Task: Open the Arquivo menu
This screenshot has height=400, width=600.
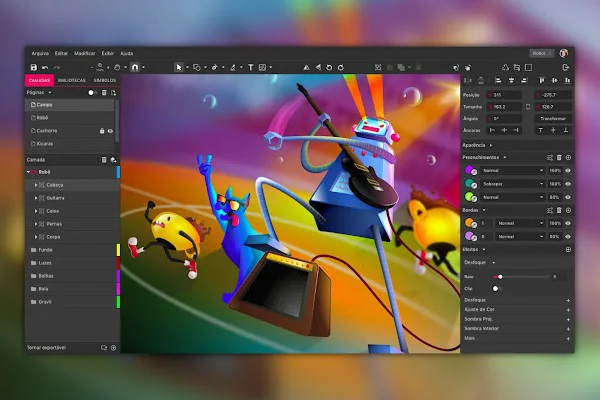Action: pos(40,54)
